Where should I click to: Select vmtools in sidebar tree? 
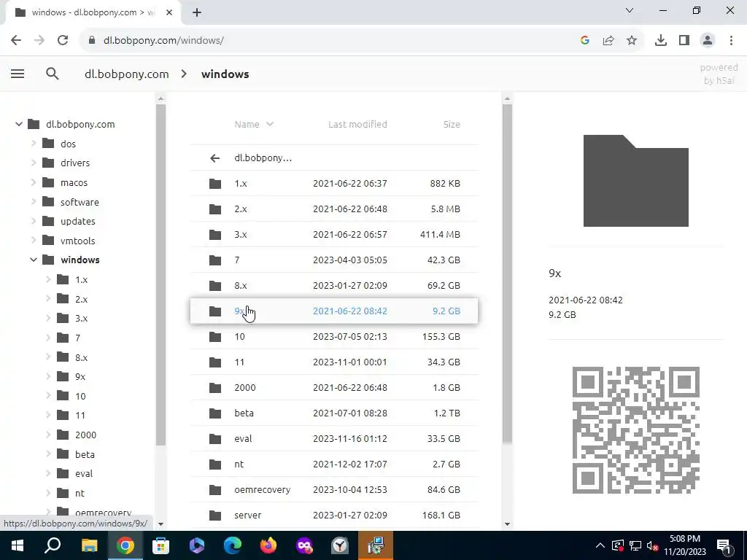pos(77,241)
